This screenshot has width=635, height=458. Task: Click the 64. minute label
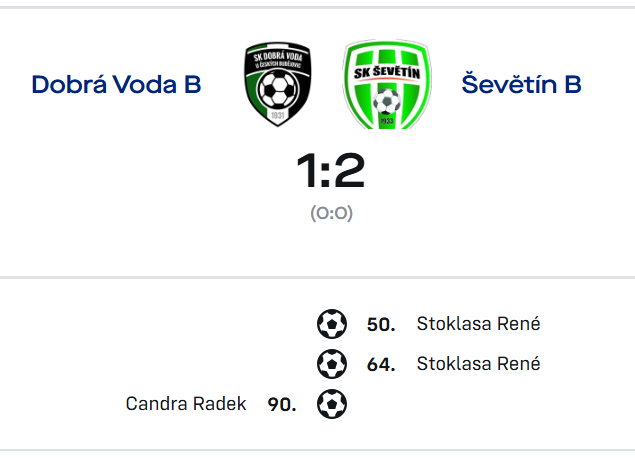click(381, 364)
